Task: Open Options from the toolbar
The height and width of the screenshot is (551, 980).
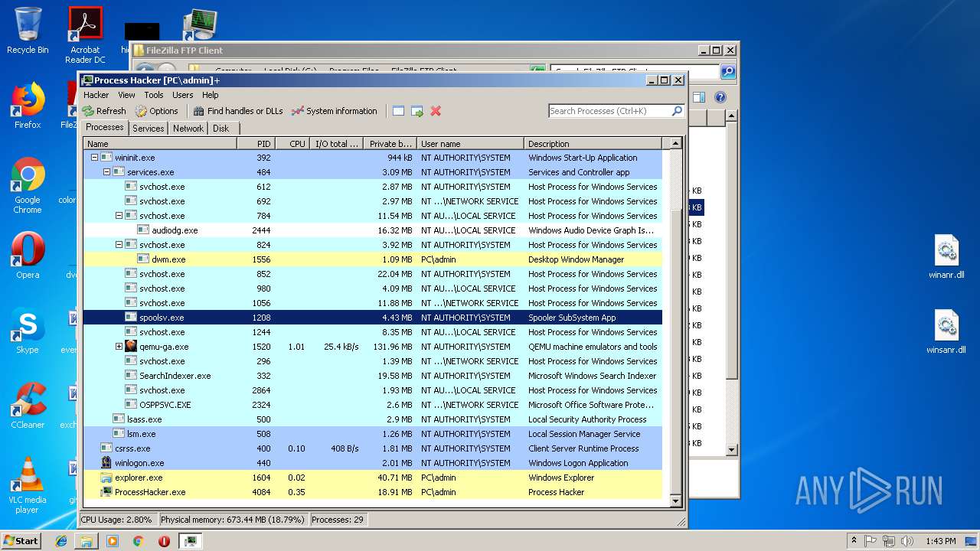Action: tap(156, 111)
